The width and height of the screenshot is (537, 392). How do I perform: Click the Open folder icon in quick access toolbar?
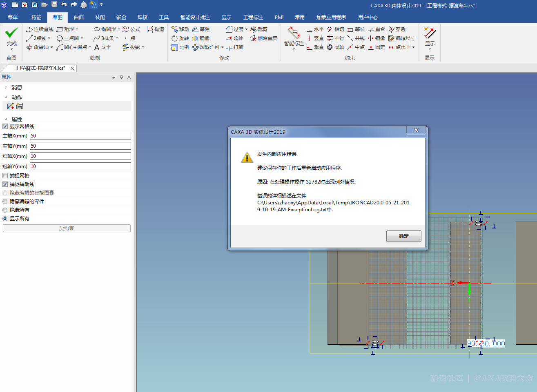[45, 4]
